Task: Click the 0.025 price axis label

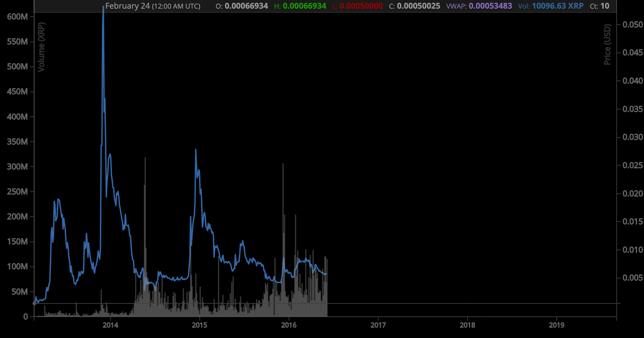Action: tap(633, 165)
